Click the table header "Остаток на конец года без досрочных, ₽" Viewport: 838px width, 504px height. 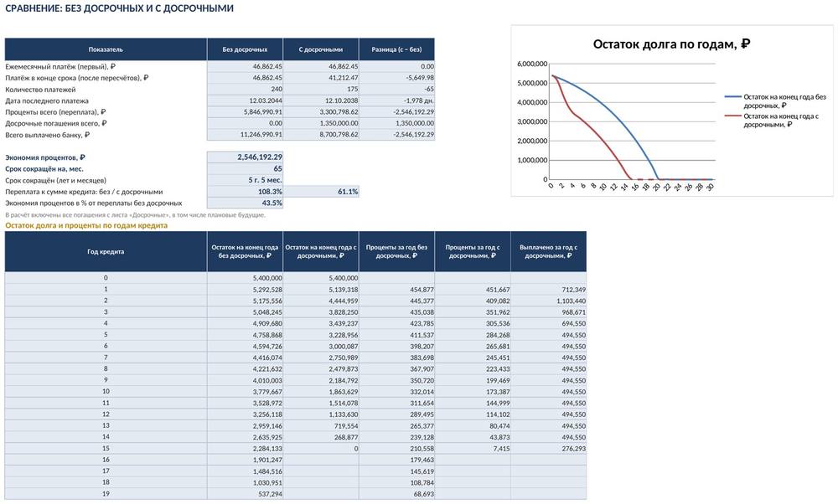[245, 251]
